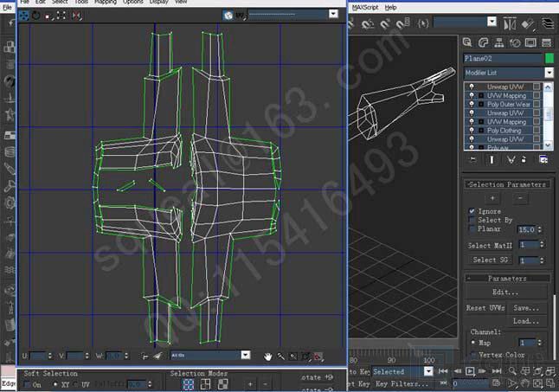Select the Freeform mode tool in UV editor
Screen dimensions: 559x392
pos(61,16)
